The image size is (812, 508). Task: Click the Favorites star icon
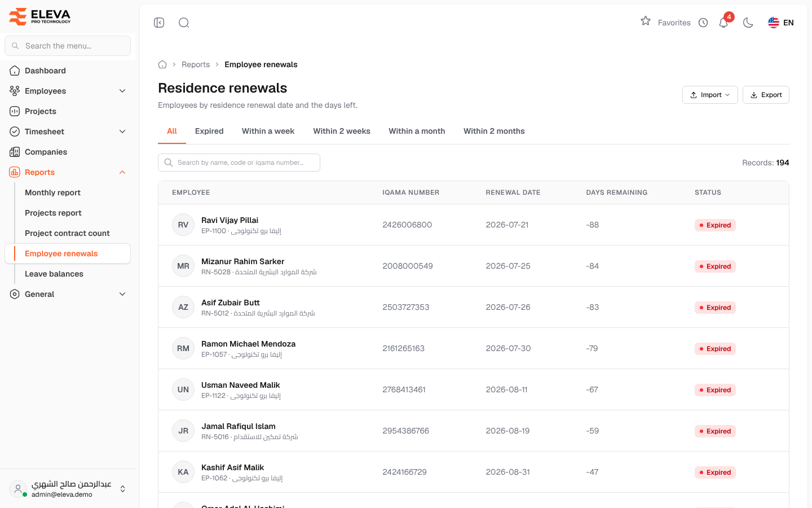pos(646,21)
